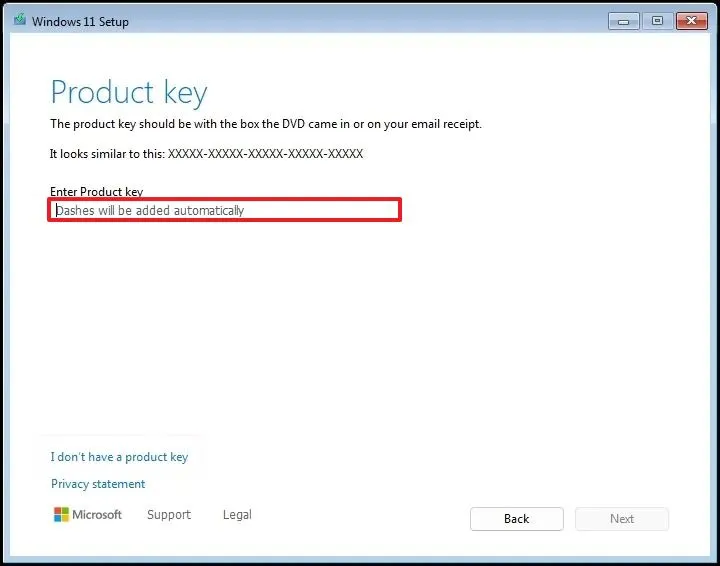The width and height of the screenshot is (720, 566).
Task: Click the XXXXX-XXXXX example key text
Action: 265,154
